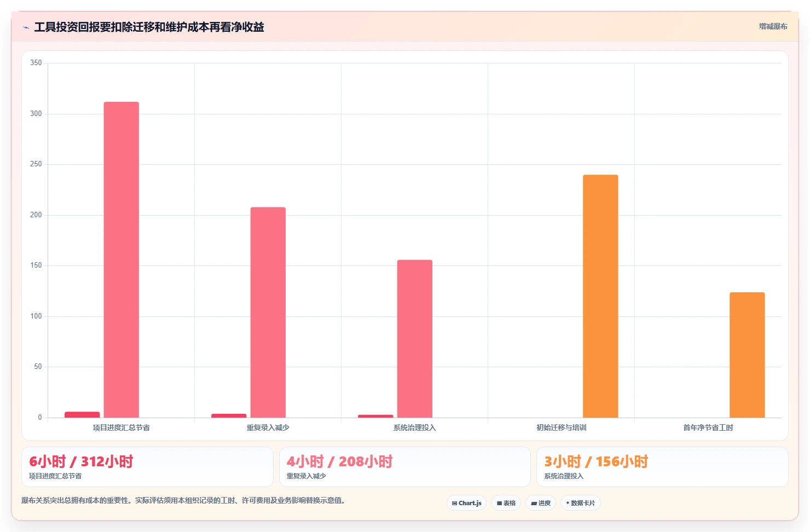Viewport: 810px width, 532px height.
Task: Click the 系统治理投入 axis label
Action: pyautogui.click(x=414, y=428)
